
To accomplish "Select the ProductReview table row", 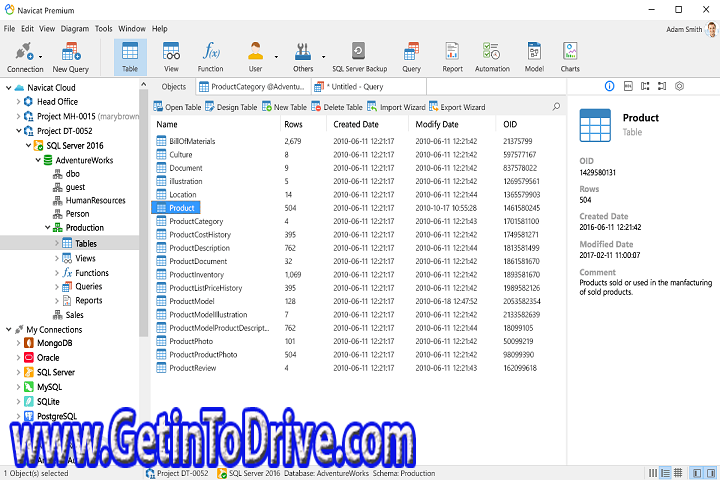I will point(358,368).
